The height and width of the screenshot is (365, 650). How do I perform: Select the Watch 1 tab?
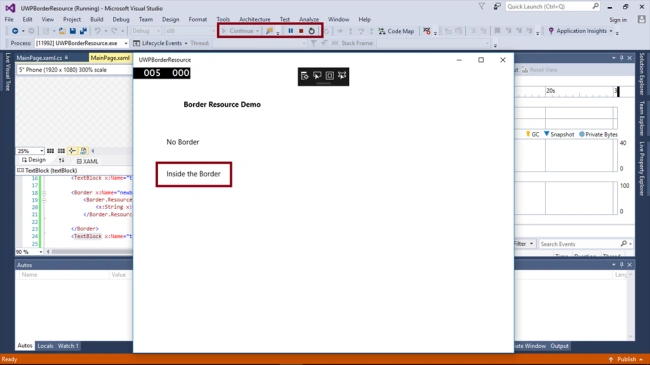click(x=68, y=346)
